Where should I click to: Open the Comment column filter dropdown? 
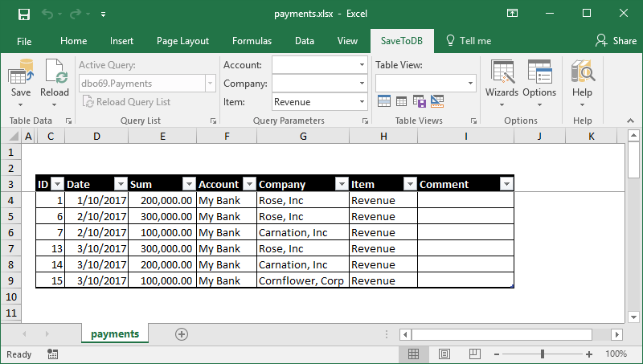coord(506,185)
